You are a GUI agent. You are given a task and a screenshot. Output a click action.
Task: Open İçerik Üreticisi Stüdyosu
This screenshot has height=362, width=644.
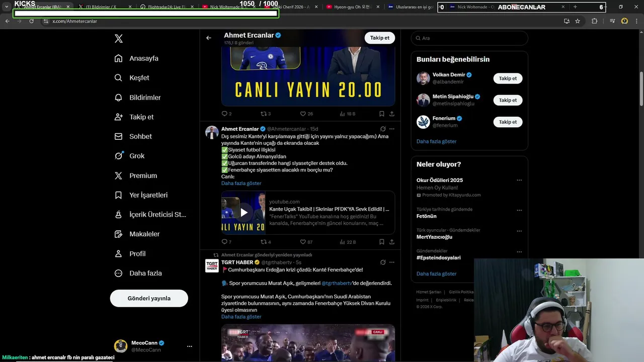tap(150, 215)
